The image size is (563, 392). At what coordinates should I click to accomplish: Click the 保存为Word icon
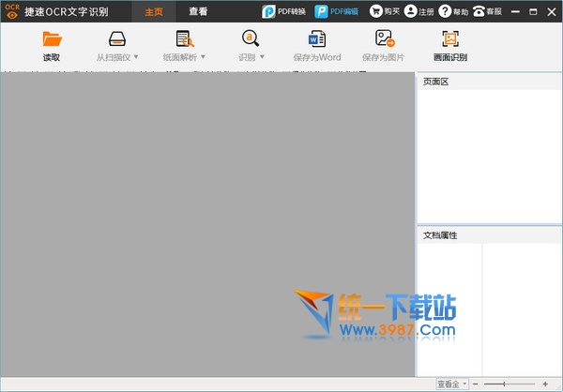316,39
